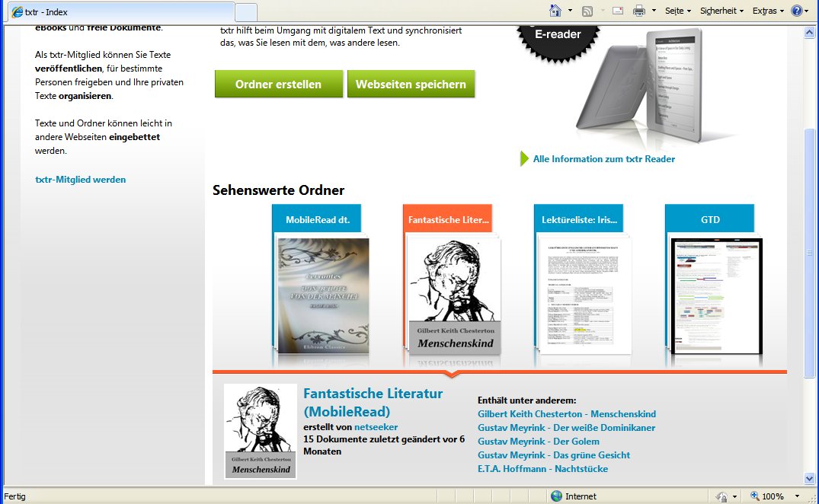Open Gustav Meyrink - Der Golem link
This screenshot has height=504, width=819.
tap(539, 442)
